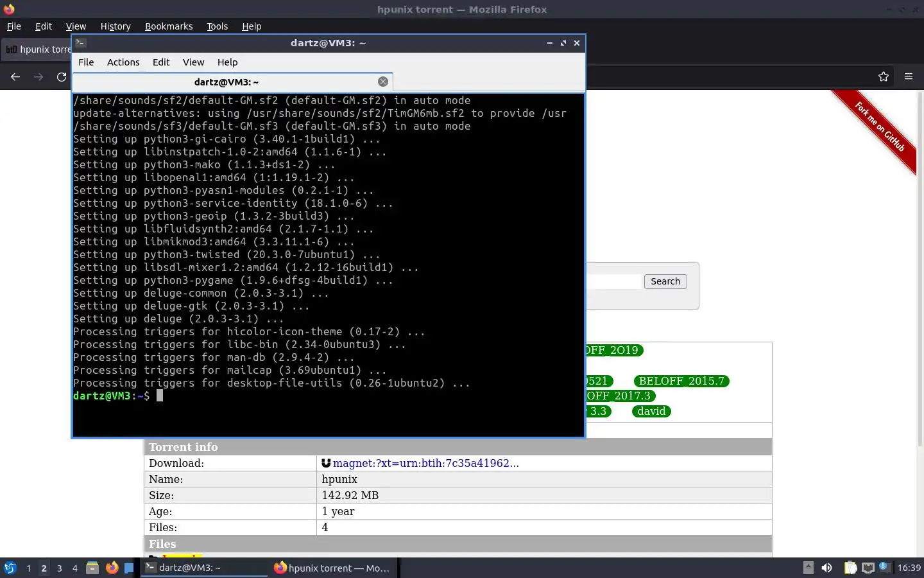Viewport: 924px width, 578px height.
Task: Click the Firefox forward arrow
Action: pos(38,77)
